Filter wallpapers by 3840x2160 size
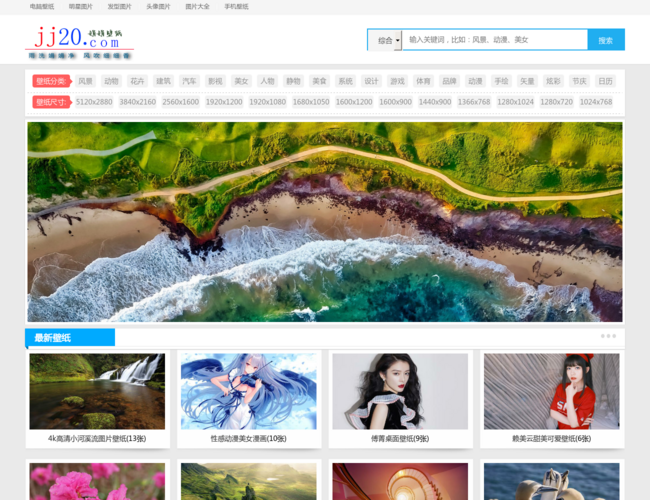The height and width of the screenshot is (500, 650). point(138,102)
